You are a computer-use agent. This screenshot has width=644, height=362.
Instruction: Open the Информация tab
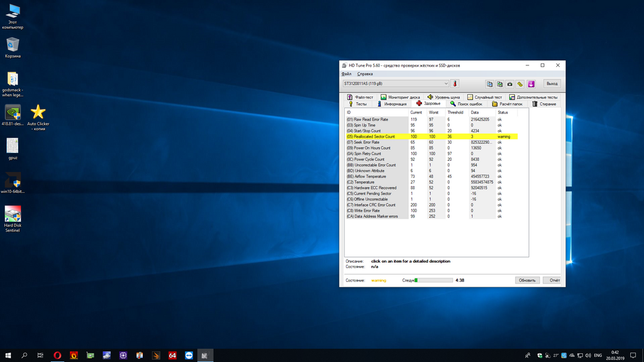391,104
